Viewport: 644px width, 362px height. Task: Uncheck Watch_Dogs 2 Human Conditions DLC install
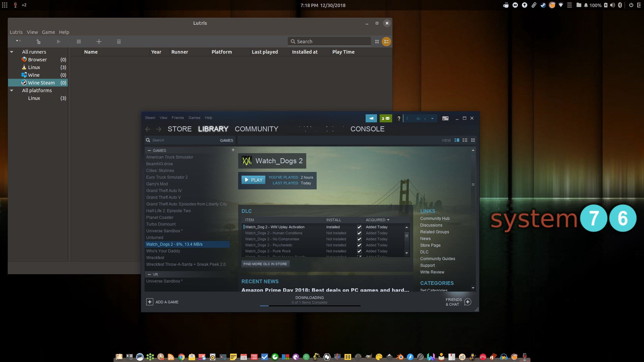point(359,233)
